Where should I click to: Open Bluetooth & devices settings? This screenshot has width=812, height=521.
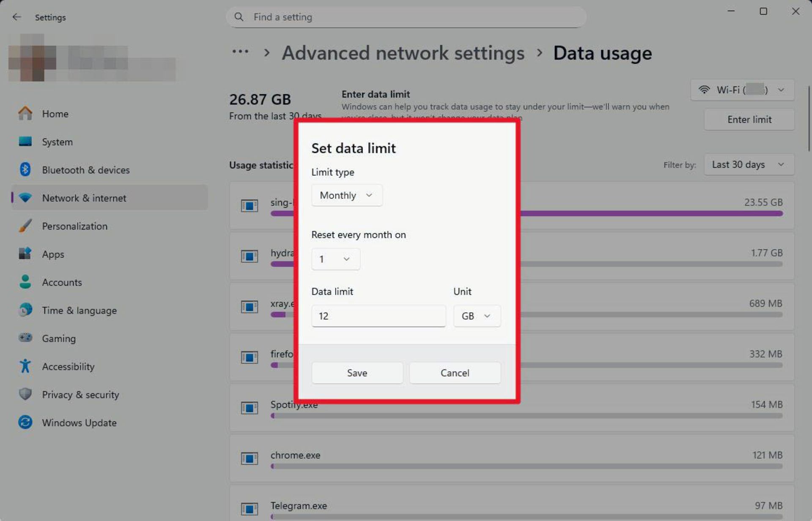point(86,170)
